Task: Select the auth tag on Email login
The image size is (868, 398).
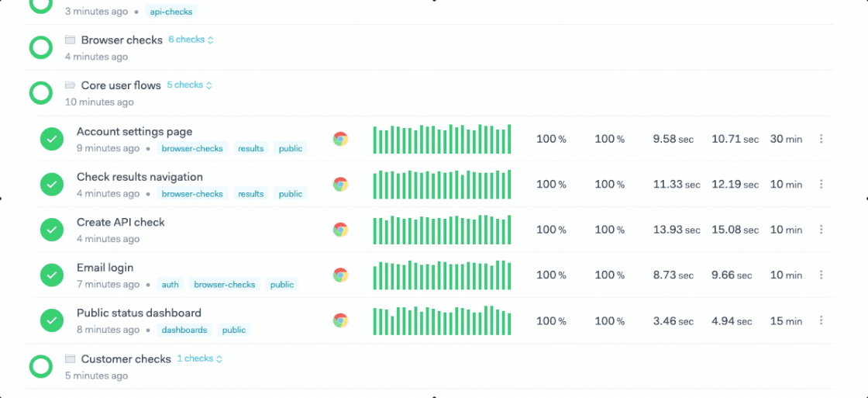Action: pos(170,285)
